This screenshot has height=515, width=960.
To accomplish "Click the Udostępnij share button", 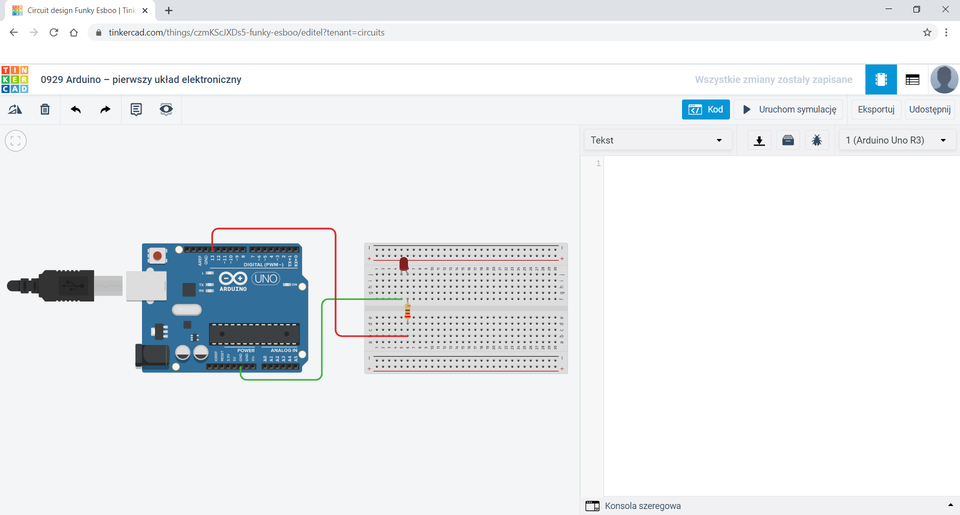I will tap(929, 110).
